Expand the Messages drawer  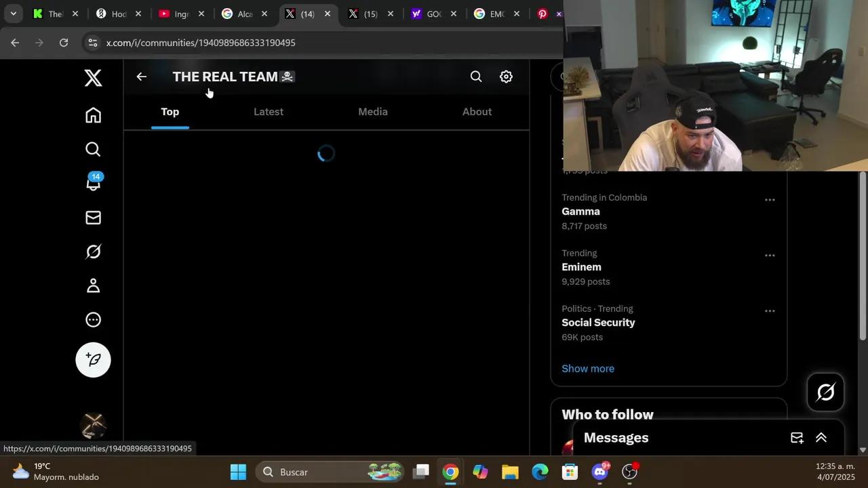click(x=821, y=438)
